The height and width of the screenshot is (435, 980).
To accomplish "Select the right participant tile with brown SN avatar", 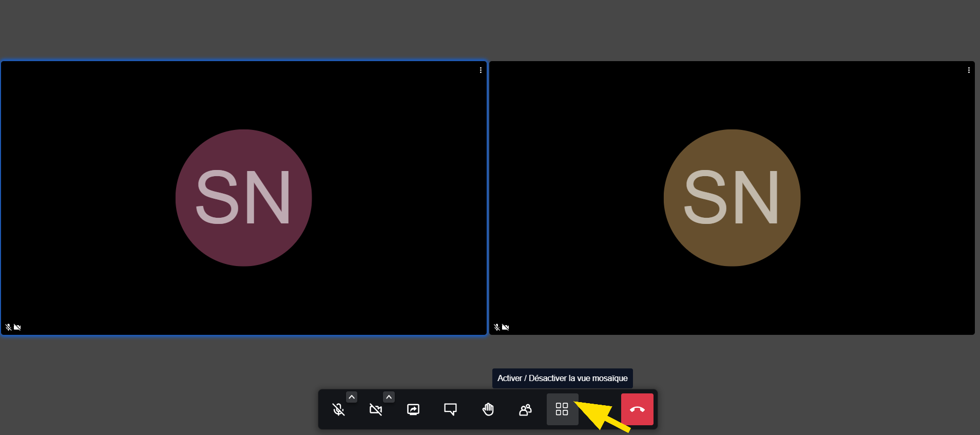I will pos(732,198).
